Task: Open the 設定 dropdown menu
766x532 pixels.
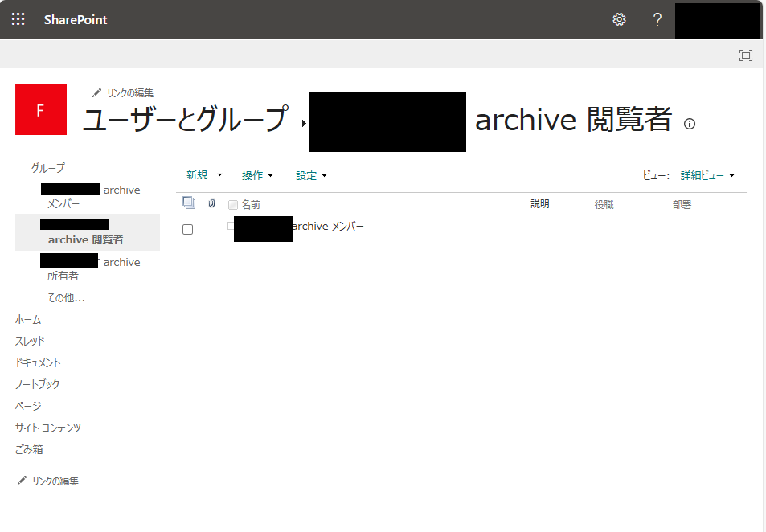Action: click(x=311, y=175)
